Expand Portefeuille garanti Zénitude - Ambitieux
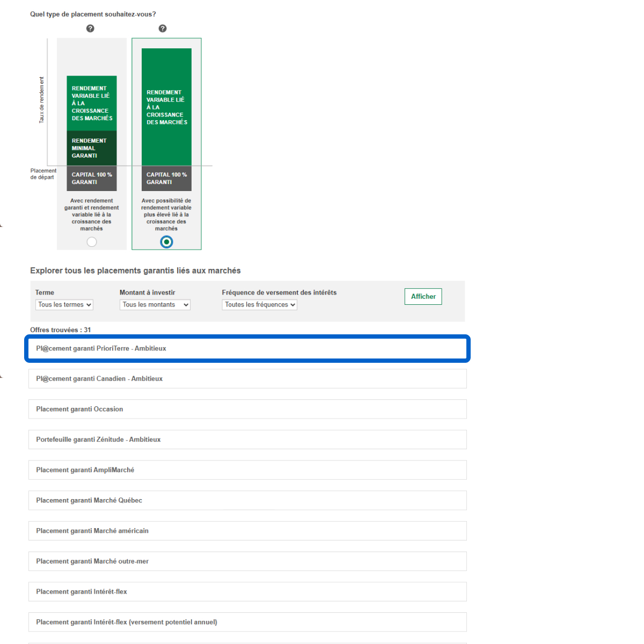Image resolution: width=644 pixels, height=644 pixels. point(247,440)
